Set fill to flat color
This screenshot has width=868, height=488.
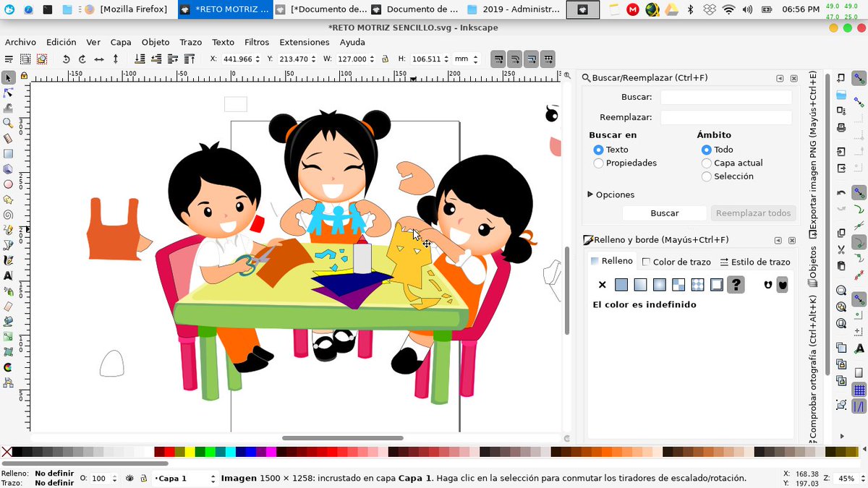[x=621, y=285]
